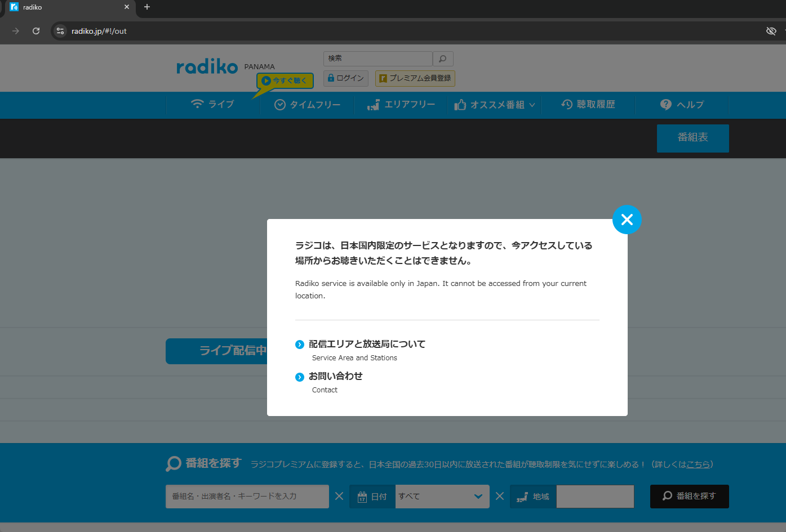Open the ヘルプ help tab
The image size is (786, 532).
(682, 105)
